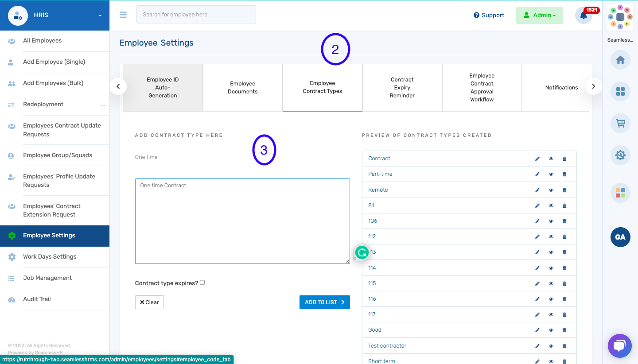This screenshot has height=364, width=638.
Task: Expand the HRIS module switcher
Action: click(x=101, y=15)
